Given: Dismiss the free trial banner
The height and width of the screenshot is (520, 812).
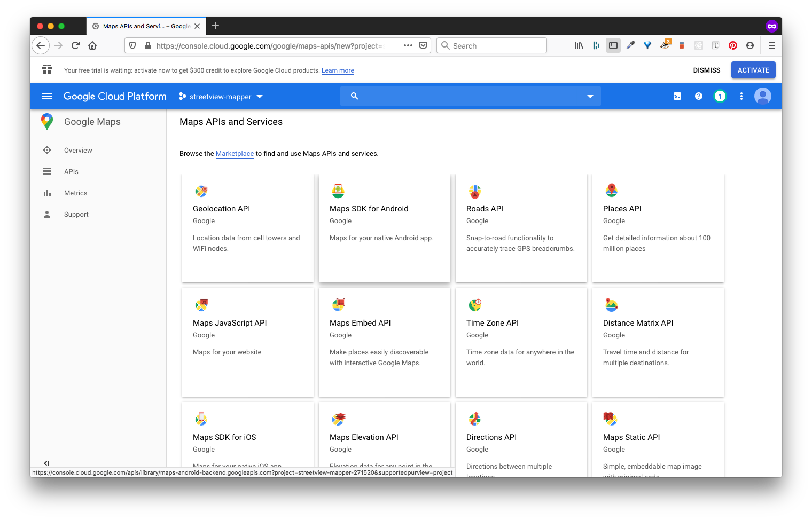Looking at the screenshot, I should click(x=706, y=70).
